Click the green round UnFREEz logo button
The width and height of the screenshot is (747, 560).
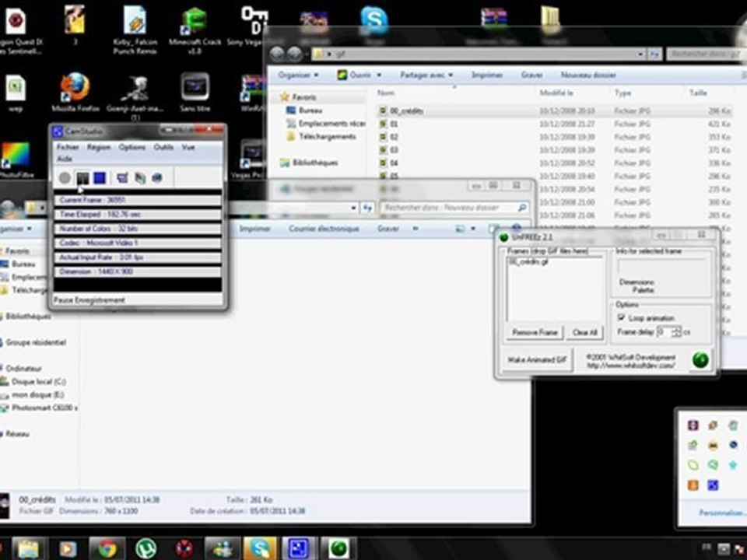700,360
